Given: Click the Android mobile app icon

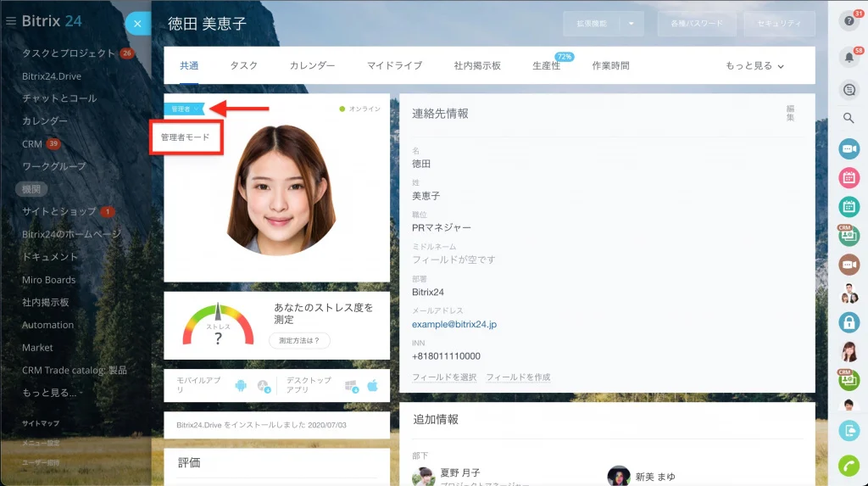Looking at the screenshot, I should 240,385.
